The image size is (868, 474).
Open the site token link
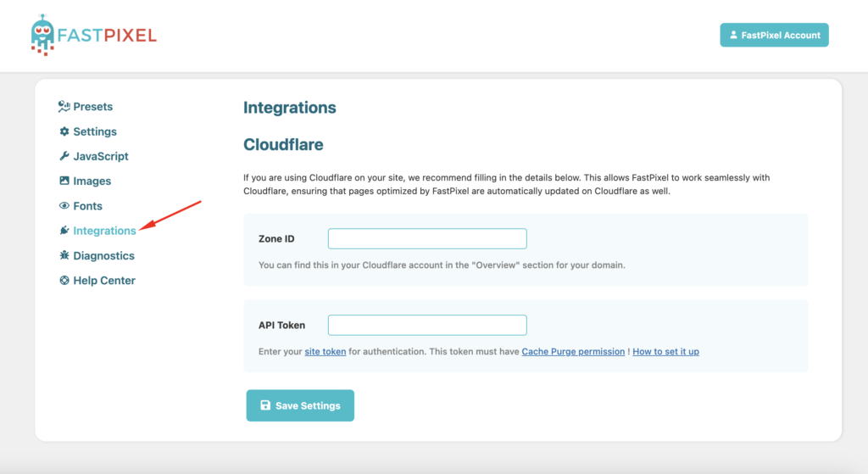point(325,352)
